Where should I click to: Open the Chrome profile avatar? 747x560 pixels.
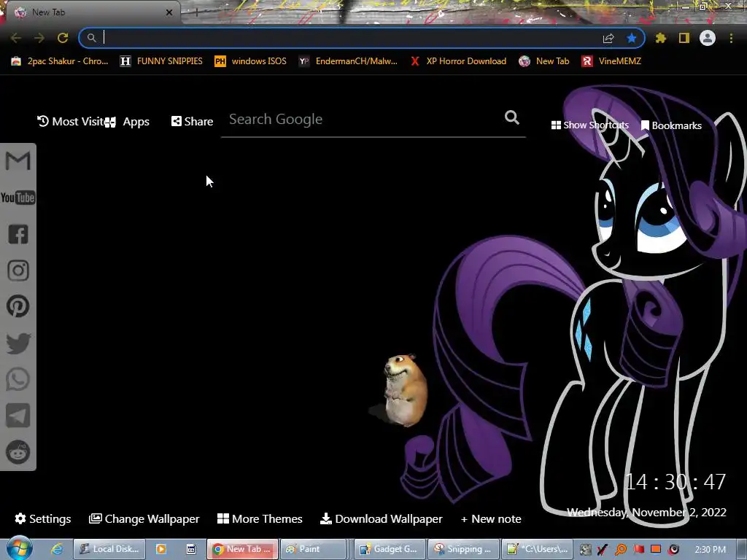point(708,38)
